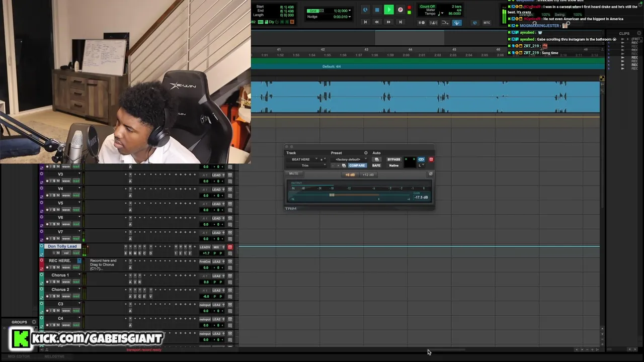This screenshot has width=644, height=362.
Task: Toggle the channel link icon in Trim plugin
Action: pos(421,159)
